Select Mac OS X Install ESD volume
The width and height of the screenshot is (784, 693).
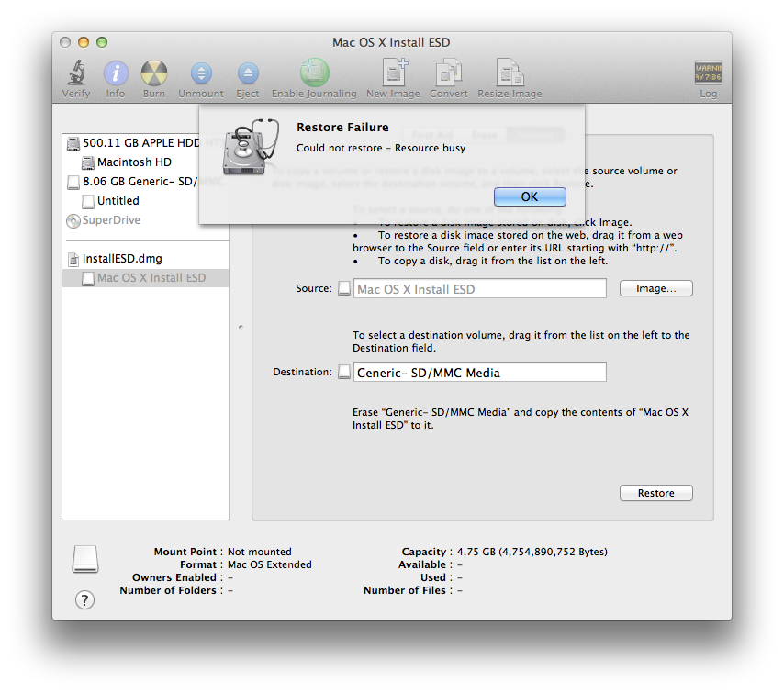point(145,278)
